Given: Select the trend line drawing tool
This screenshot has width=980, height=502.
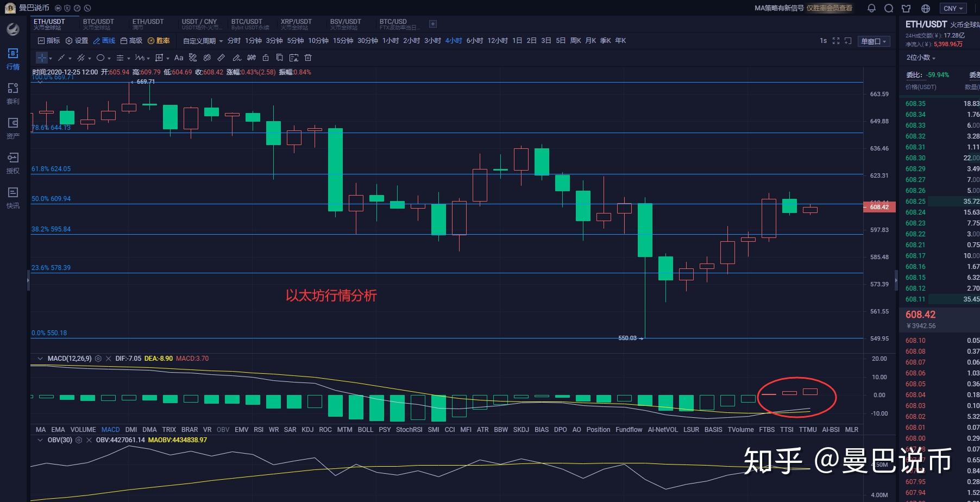Looking at the screenshot, I should pos(61,58).
